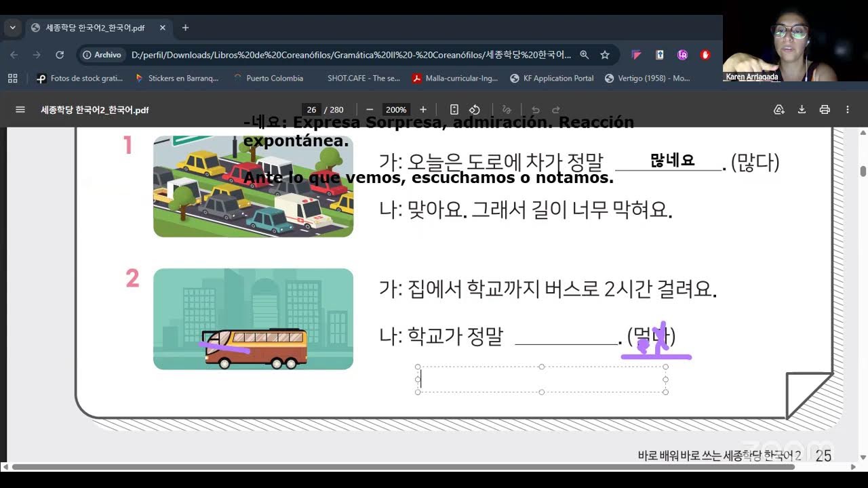Click the traffic jam illustration thumbnail

pyautogui.click(x=253, y=186)
